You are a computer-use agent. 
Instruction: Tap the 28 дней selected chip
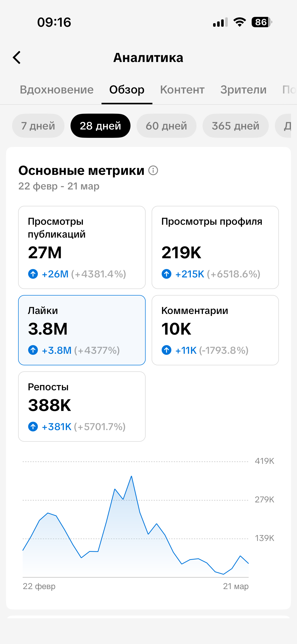(x=101, y=126)
